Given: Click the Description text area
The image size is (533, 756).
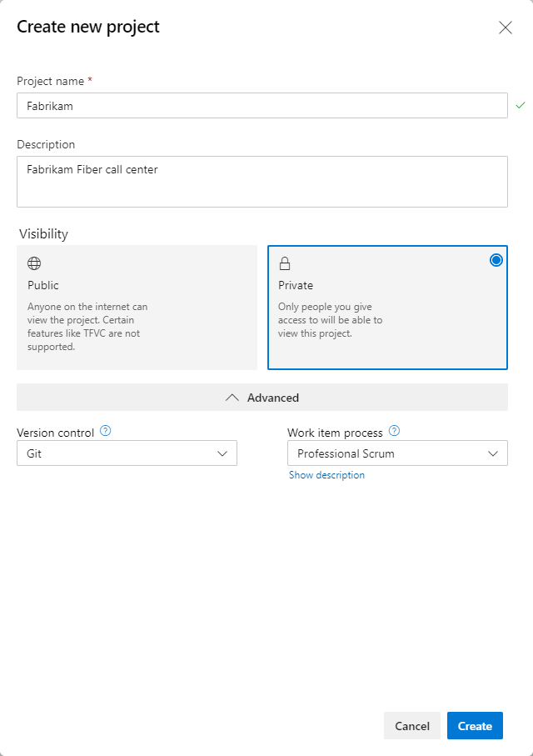Looking at the screenshot, I should pyautogui.click(x=262, y=182).
